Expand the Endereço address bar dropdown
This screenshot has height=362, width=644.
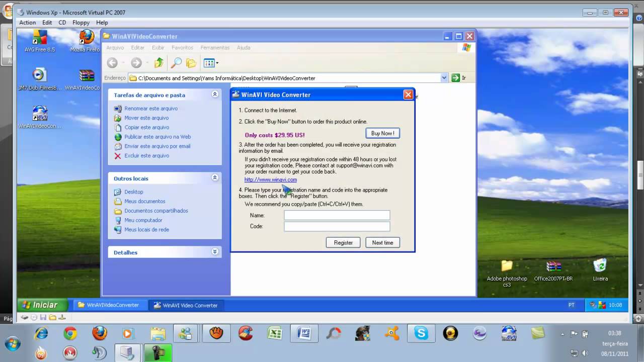[x=444, y=78]
